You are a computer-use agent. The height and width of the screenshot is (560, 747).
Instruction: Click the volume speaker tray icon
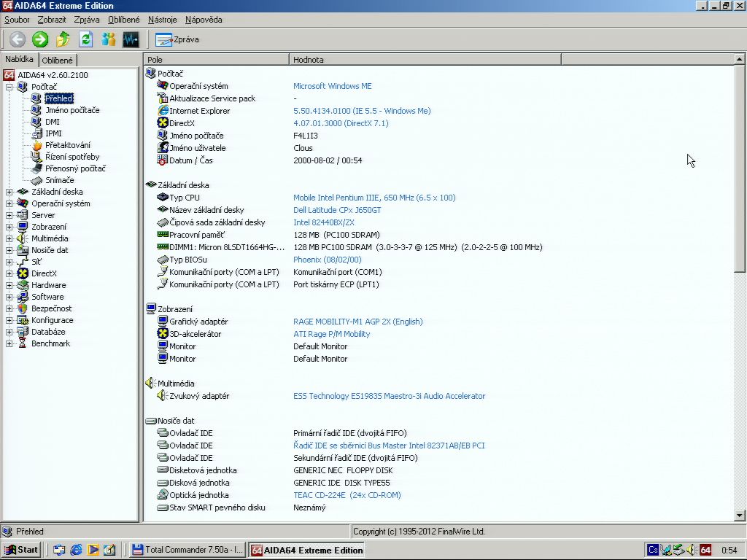(693, 550)
